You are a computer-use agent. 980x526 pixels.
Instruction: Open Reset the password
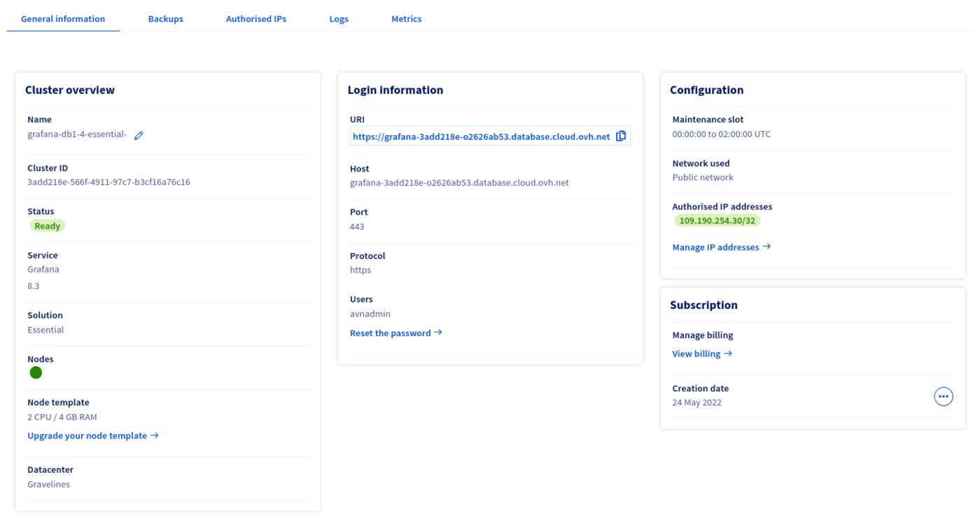point(390,333)
